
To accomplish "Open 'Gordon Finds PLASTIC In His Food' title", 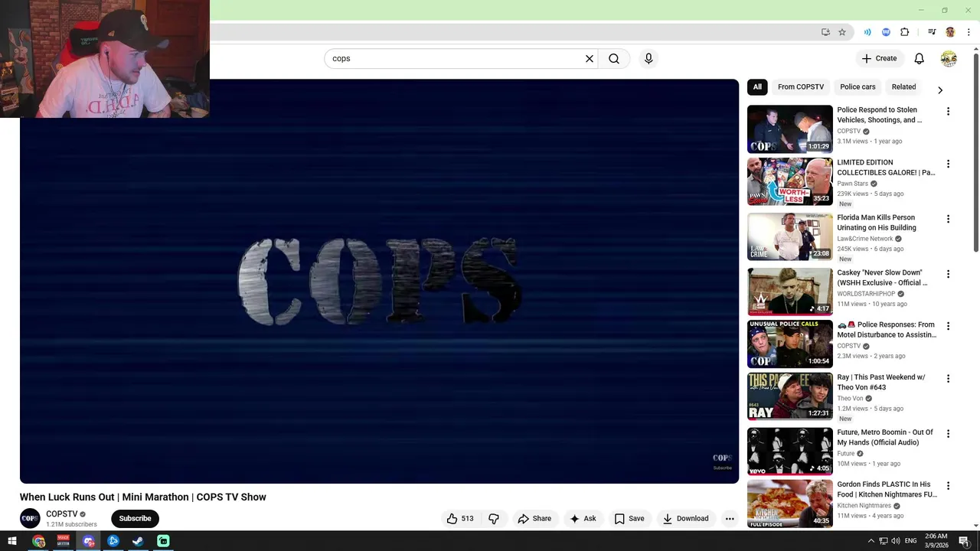I will pyautogui.click(x=887, y=489).
